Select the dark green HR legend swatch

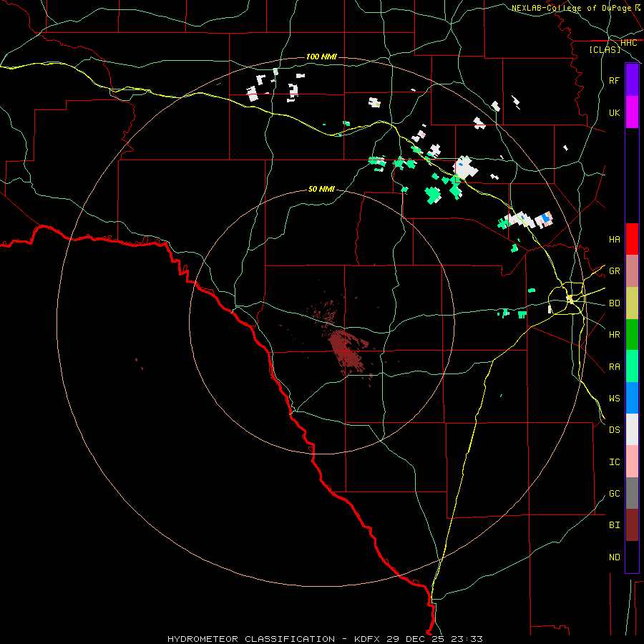click(632, 335)
